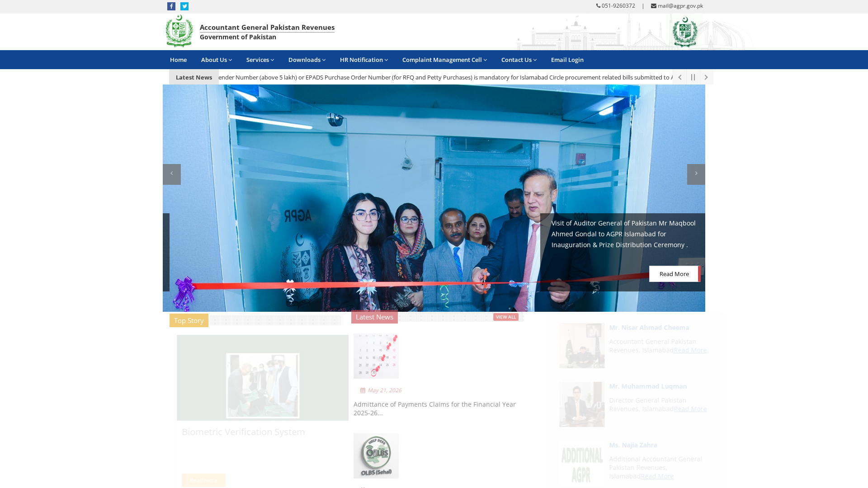
Task: Open Mr. Muhammad Luqman's profile name
Action: point(648,386)
